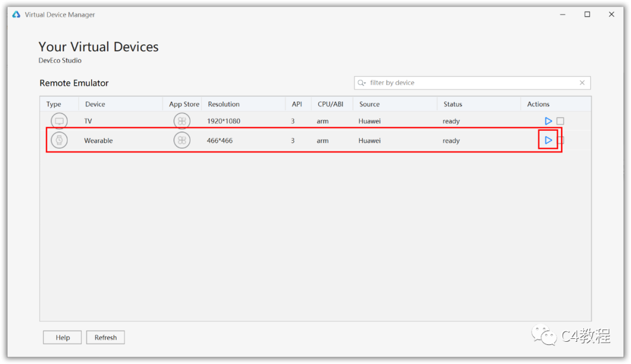Select the TV device name
Image resolution: width=631 pixels, height=364 pixels.
tap(88, 121)
